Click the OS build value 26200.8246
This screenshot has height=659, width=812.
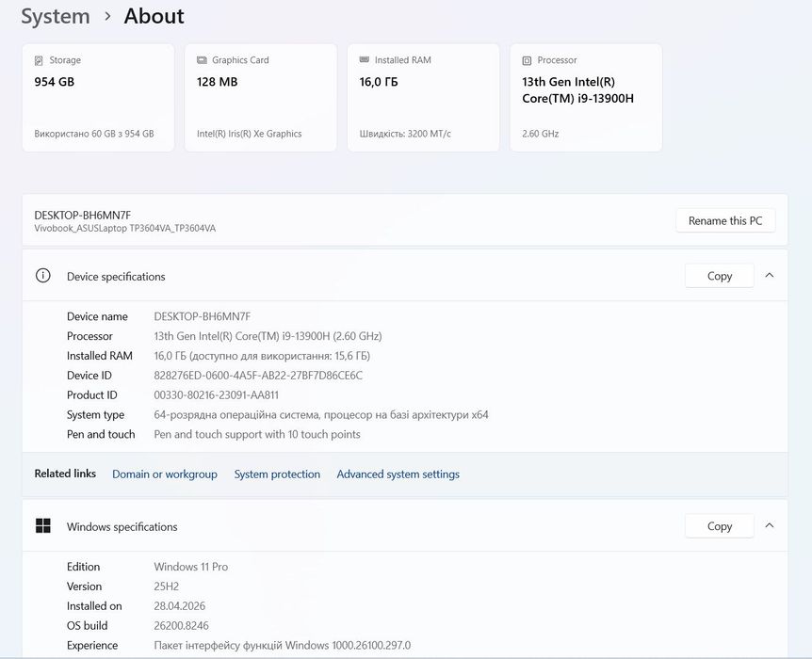tap(181, 625)
